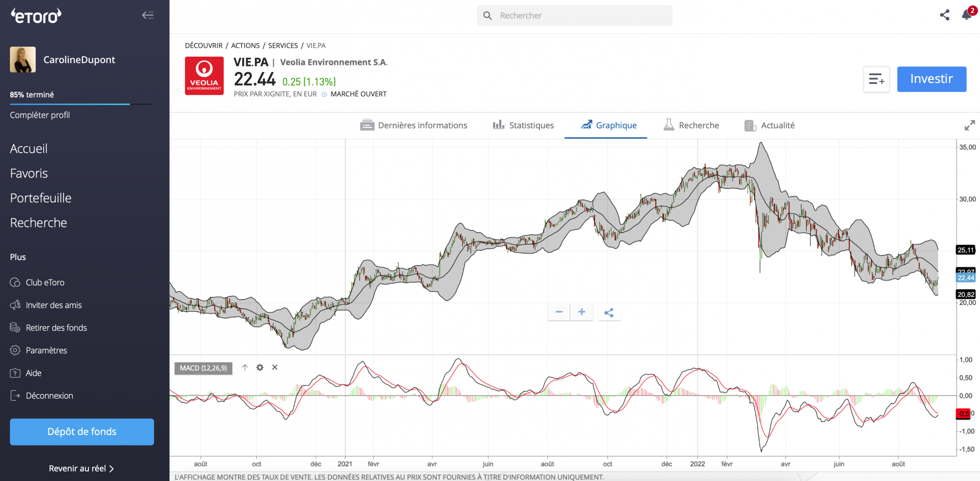Select Retirer des fonds
The width and height of the screenshot is (980, 481).
pyautogui.click(x=49, y=328)
